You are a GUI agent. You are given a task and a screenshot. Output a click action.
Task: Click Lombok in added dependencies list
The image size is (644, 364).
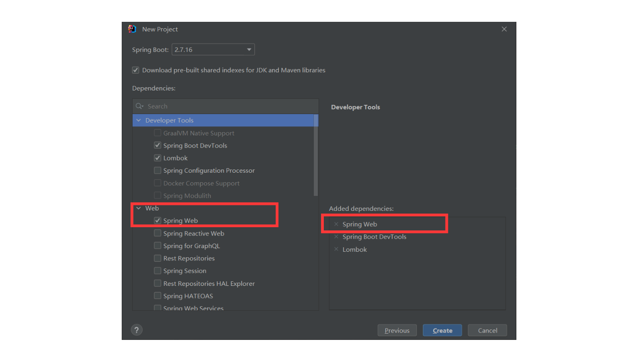(x=355, y=249)
